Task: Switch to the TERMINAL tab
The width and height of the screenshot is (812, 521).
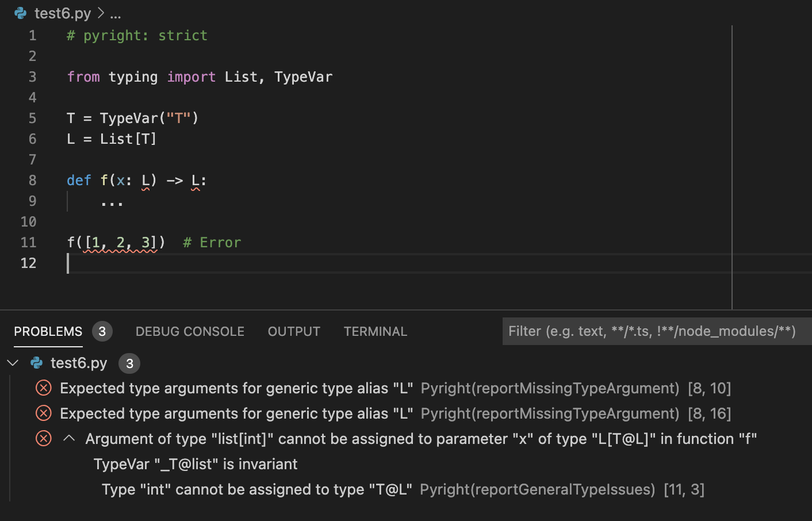Action: 375,331
